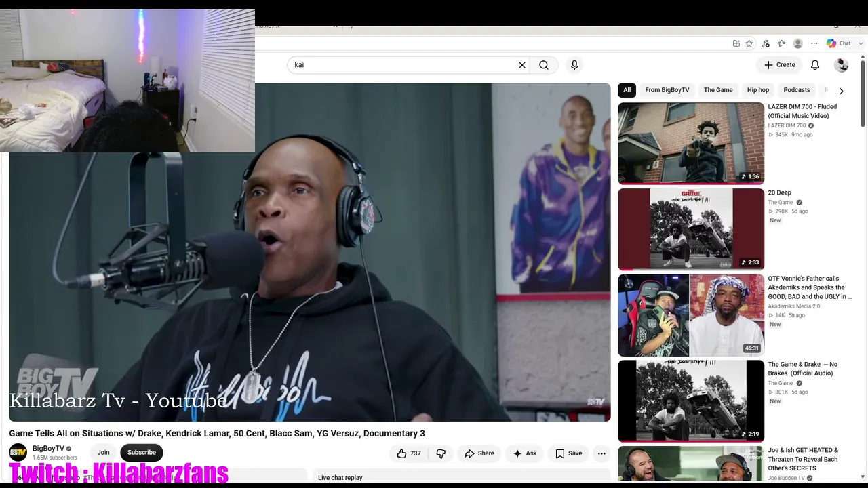This screenshot has width=868, height=488.
Task: Choose the Hip hop filter chip
Action: point(758,90)
